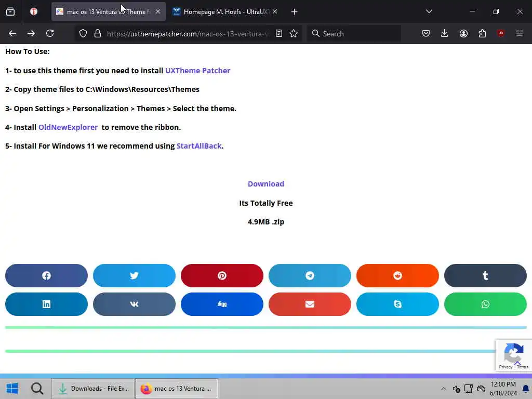Share the page on Digg
The width and height of the screenshot is (532, 399).
click(222, 304)
